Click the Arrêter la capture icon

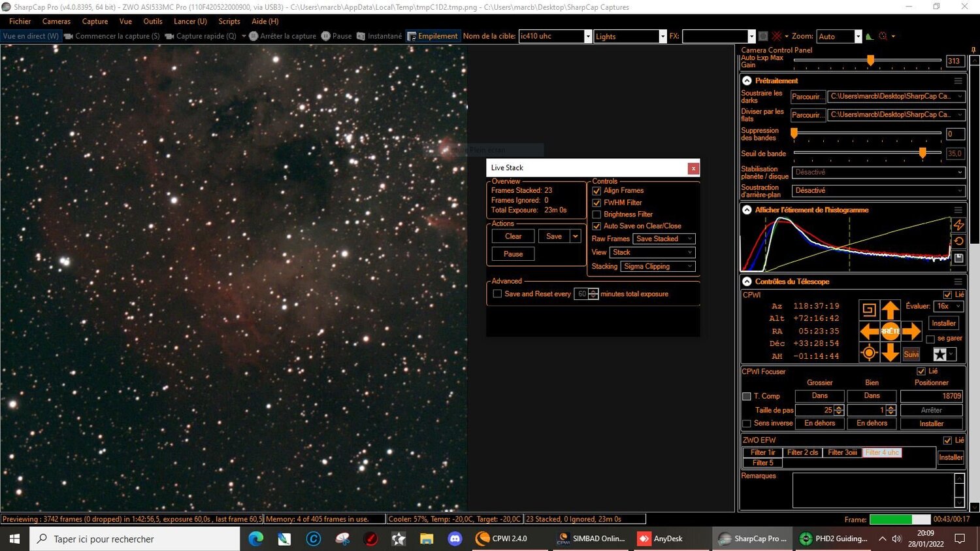coord(254,36)
